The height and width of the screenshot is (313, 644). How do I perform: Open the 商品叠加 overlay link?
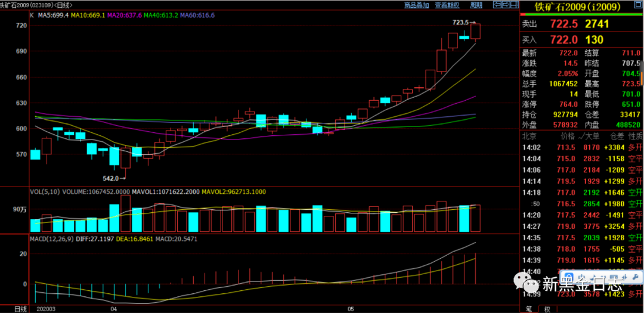pos(416,5)
